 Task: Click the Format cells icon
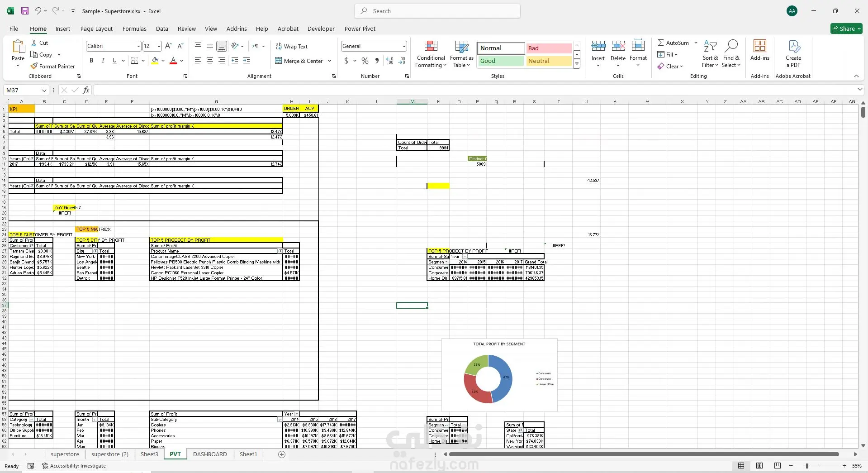pyautogui.click(x=638, y=46)
